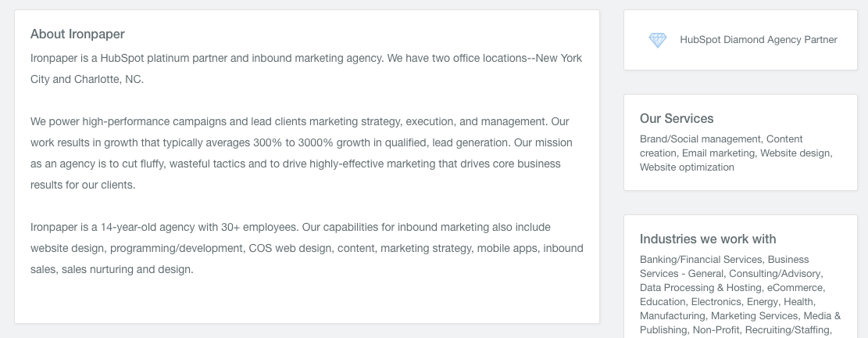This screenshot has width=868, height=338.
Task: Click the Our Services heading
Action: pyautogui.click(x=677, y=119)
